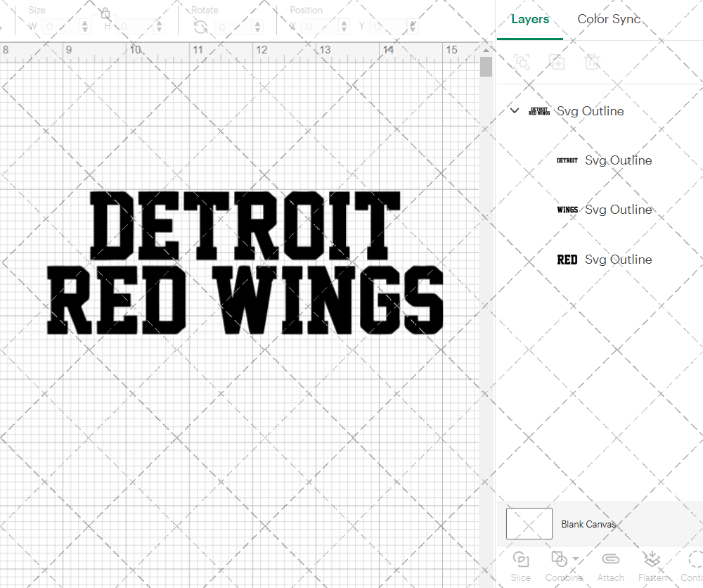Adjust rotation with the stepper arrows
Screen dimensions: 703x588
[x=257, y=27]
